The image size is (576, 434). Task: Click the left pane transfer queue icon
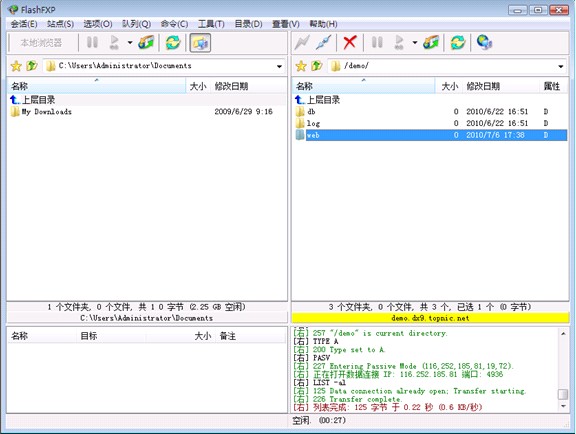click(146, 43)
